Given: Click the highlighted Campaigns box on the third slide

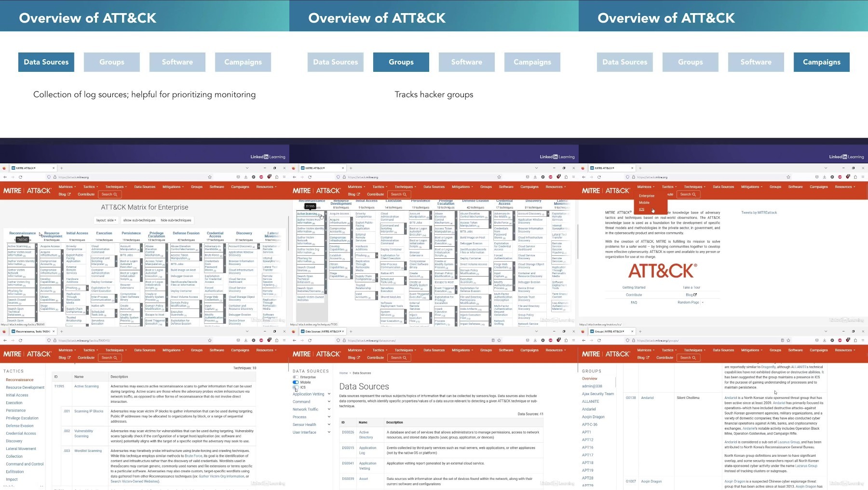Looking at the screenshot, I should pyautogui.click(x=822, y=62).
